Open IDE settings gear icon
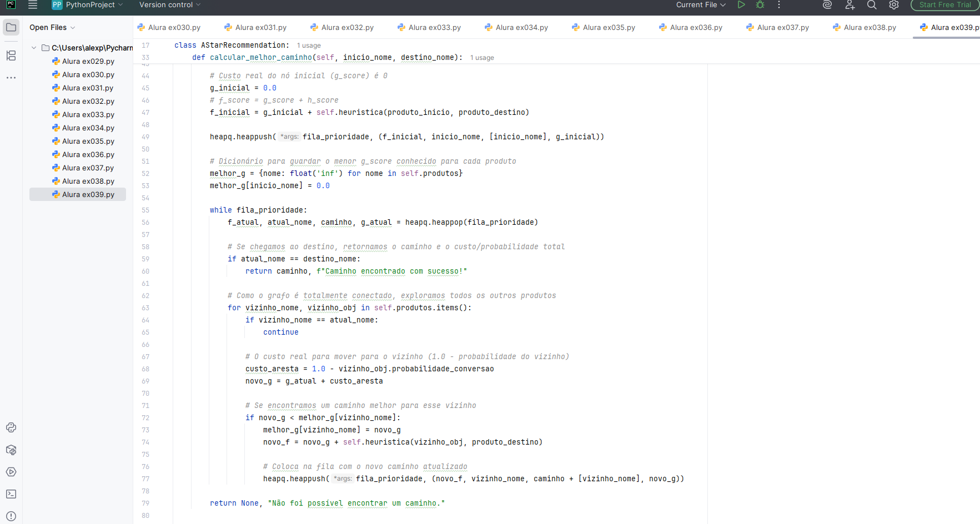The height and width of the screenshot is (524, 980). point(894,5)
